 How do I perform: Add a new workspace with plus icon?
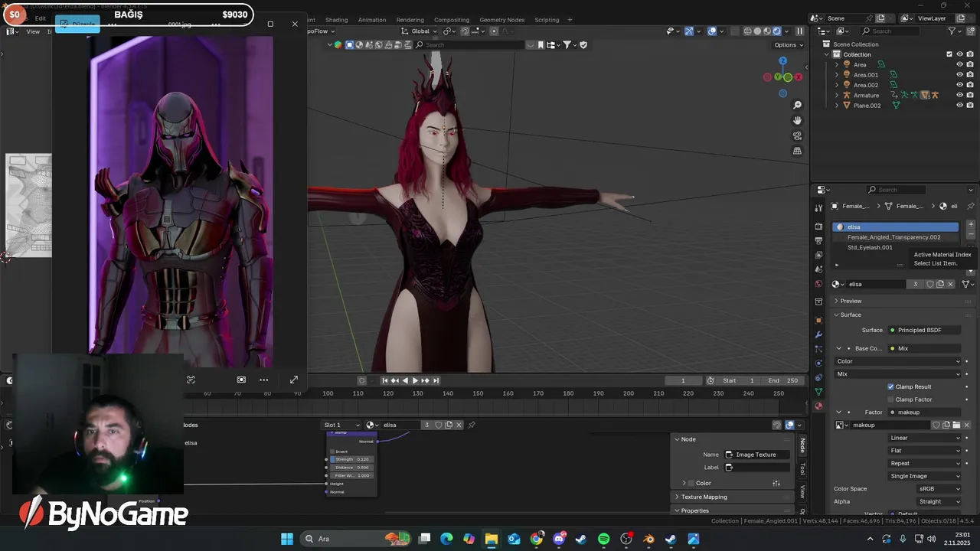click(x=570, y=20)
